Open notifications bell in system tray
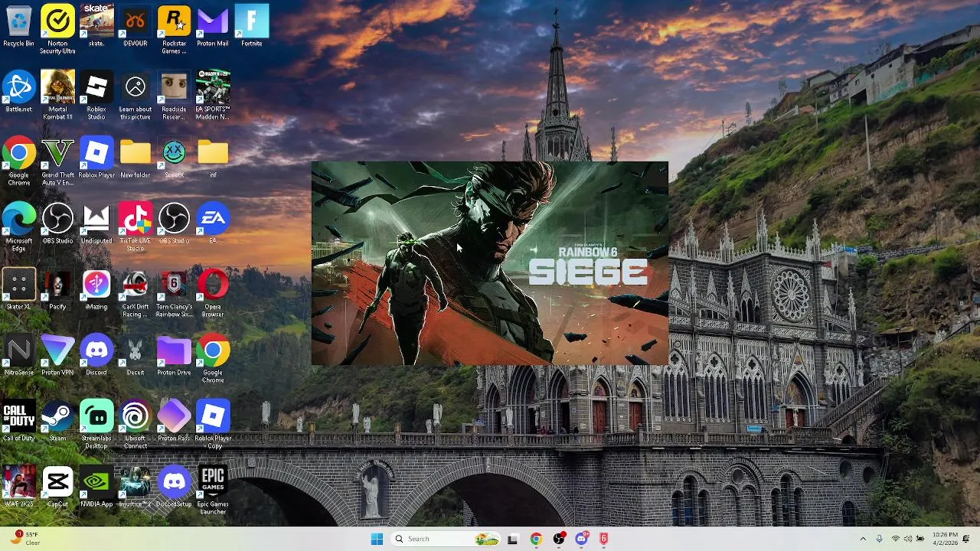 [966, 539]
